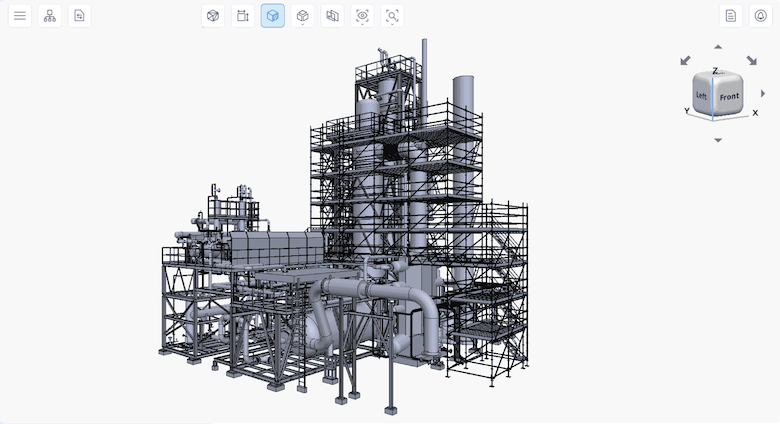The width and height of the screenshot is (780, 424).
Task: Click the diagonal down-left arrow near cube
Action: [686, 61]
